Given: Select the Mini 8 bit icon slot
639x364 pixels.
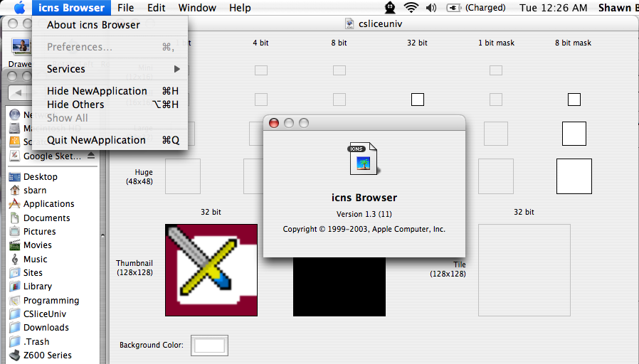Looking at the screenshot, I should (x=339, y=70).
